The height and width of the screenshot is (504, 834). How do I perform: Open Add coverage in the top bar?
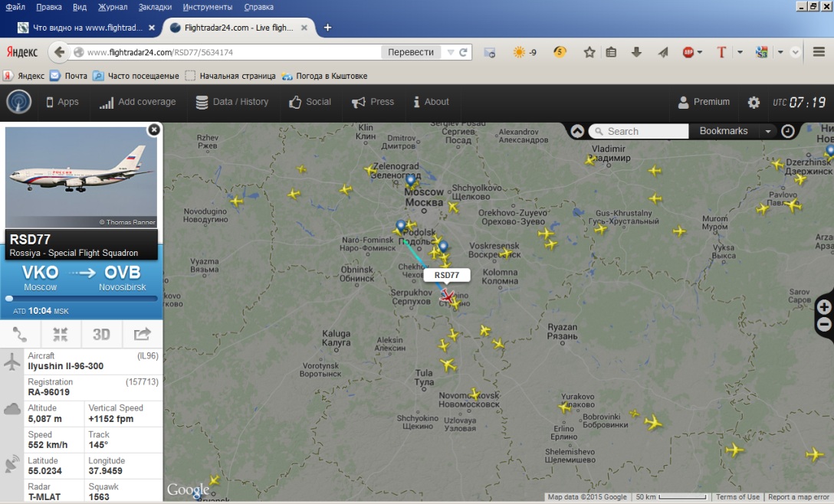[x=138, y=102]
